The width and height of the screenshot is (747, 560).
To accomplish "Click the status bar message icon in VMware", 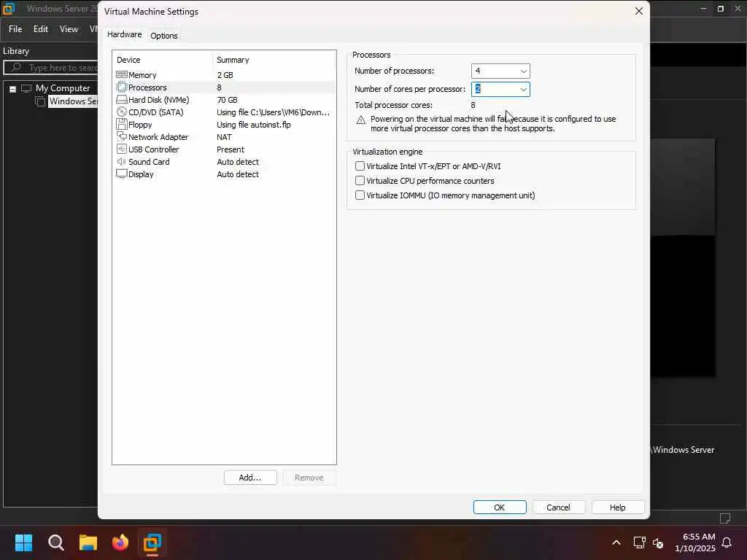I will point(724,518).
